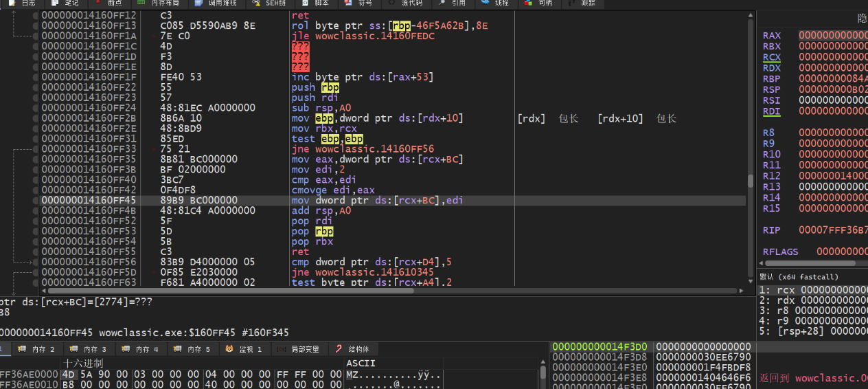Select the RIP register row
Screen dimensions: 868x389
(815, 230)
